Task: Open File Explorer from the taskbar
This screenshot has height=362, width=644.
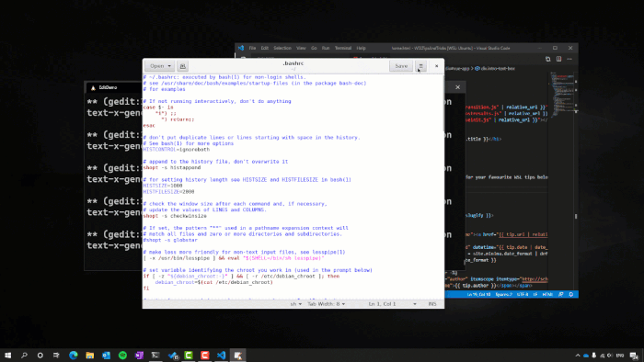Action: click(x=89, y=355)
